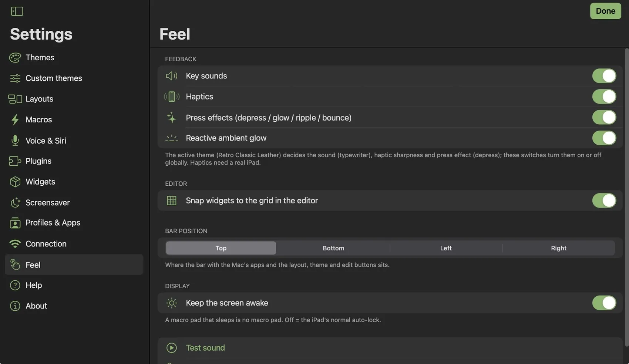Click the Test sound play icon

point(172,348)
